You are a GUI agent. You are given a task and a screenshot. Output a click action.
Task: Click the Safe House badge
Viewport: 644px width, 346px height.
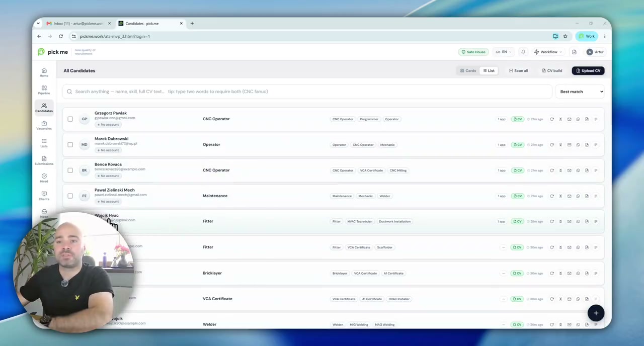(x=473, y=52)
